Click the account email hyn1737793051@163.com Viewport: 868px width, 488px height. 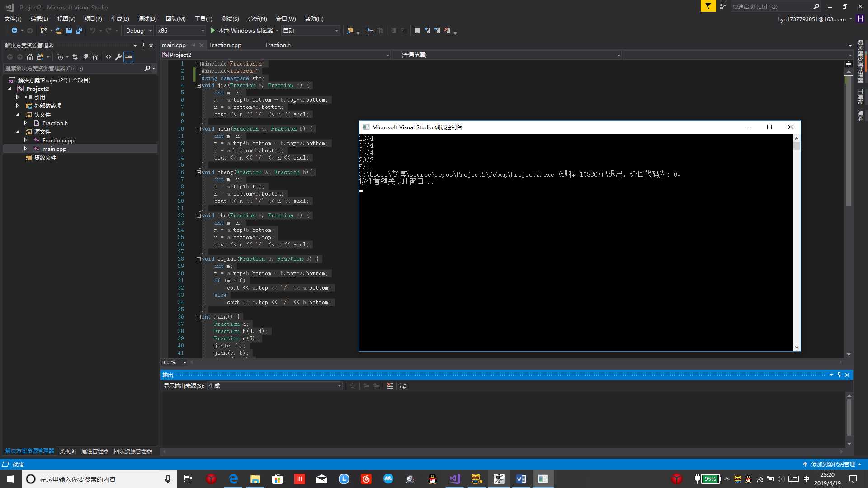[811, 19]
